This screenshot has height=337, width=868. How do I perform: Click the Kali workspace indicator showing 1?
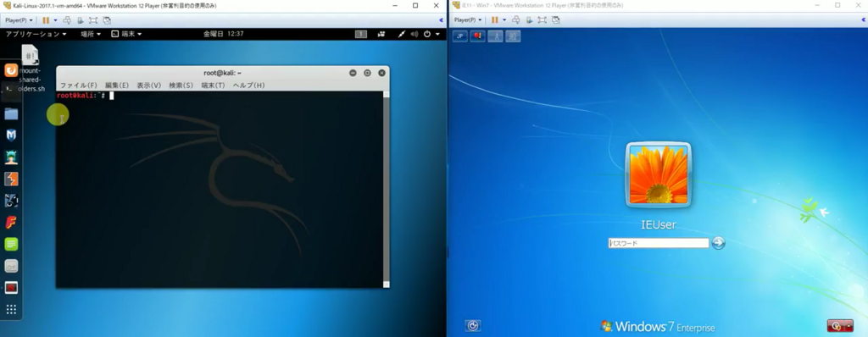[361, 34]
